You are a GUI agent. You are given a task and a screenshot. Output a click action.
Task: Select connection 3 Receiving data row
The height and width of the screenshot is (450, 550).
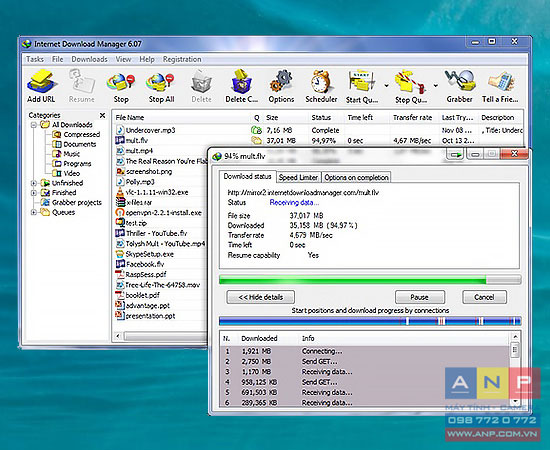(x=365, y=371)
